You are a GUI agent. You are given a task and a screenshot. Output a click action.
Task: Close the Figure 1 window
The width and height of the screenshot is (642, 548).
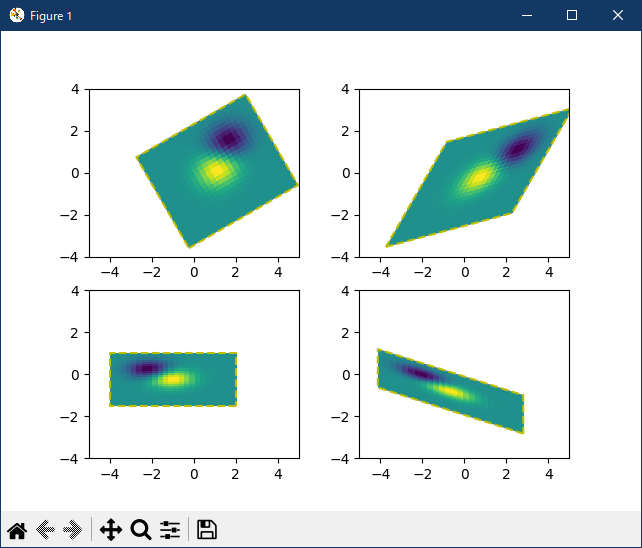618,16
